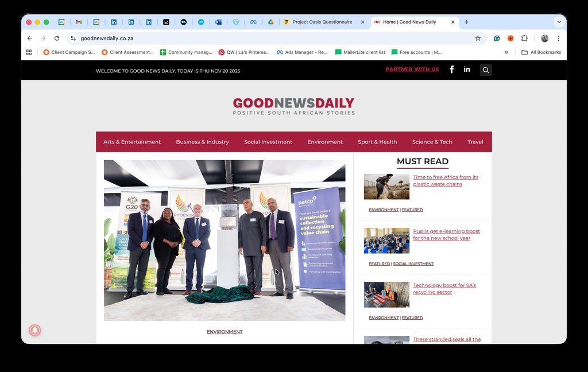The height and width of the screenshot is (372, 588).
Task: Click the ENVIRONMENT tag under main photo
Action: 225,332
